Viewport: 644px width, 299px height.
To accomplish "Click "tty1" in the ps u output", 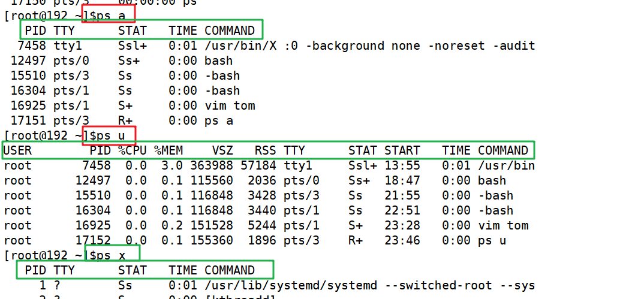I will tap(298, 166).
